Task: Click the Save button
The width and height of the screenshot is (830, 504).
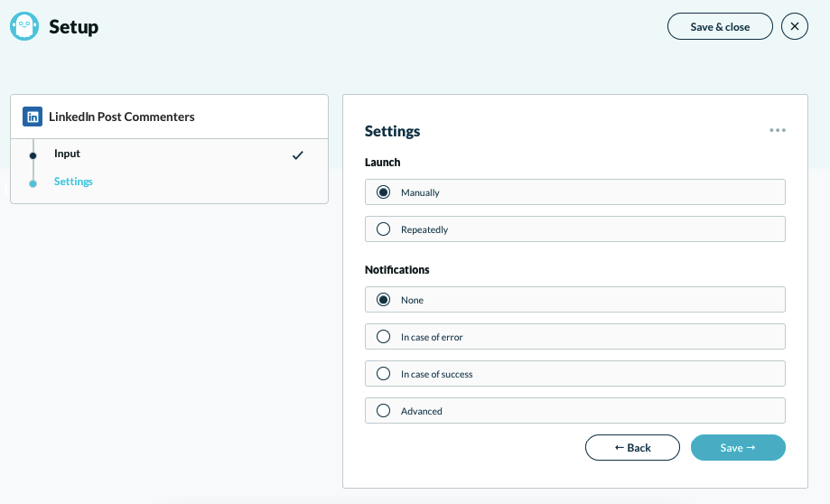Action: point(738,448)
